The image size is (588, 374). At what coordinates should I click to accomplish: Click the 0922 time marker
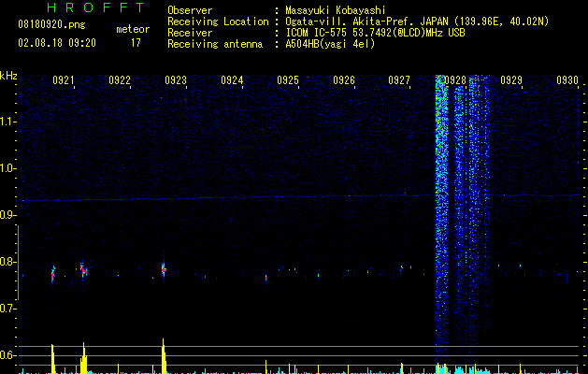[x=120, y=80]
